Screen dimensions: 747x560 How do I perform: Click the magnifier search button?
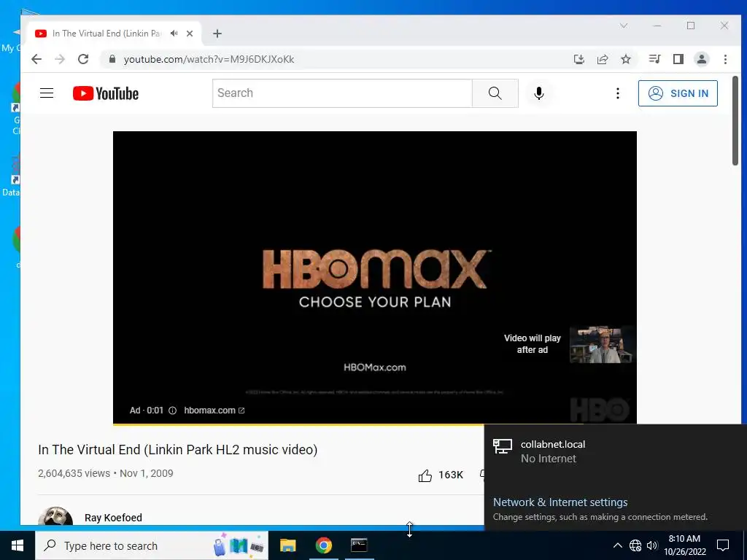(495, 93)
